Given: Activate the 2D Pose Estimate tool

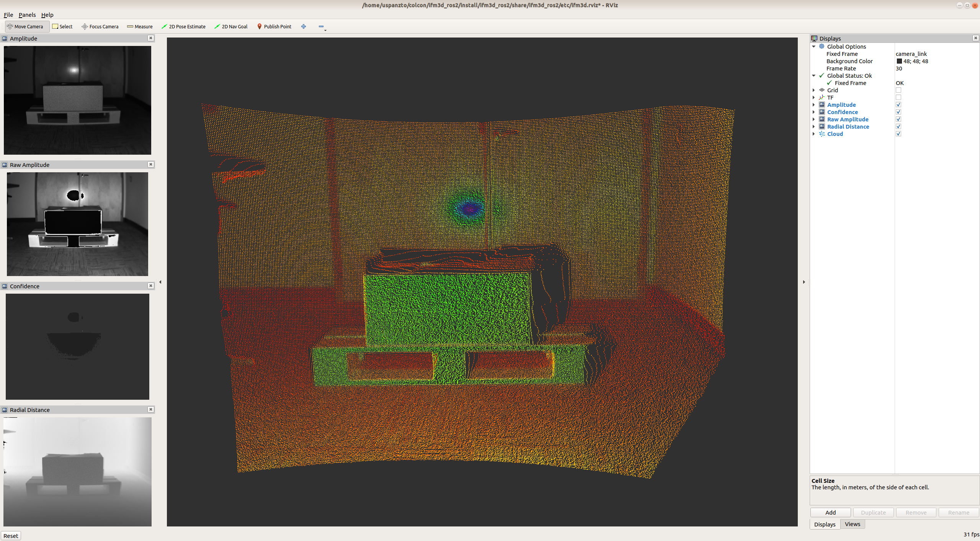Looking at the screenshot, I should tap(183, 26).
